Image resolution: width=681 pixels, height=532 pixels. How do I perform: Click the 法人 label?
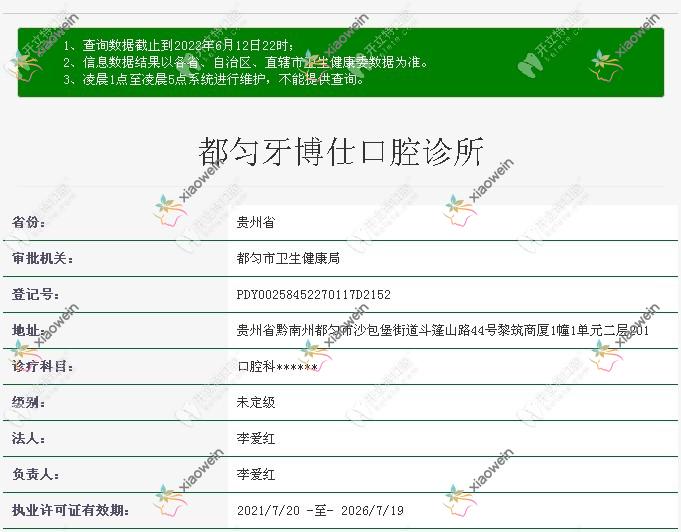pyautogui.click(x=29, y=439)
